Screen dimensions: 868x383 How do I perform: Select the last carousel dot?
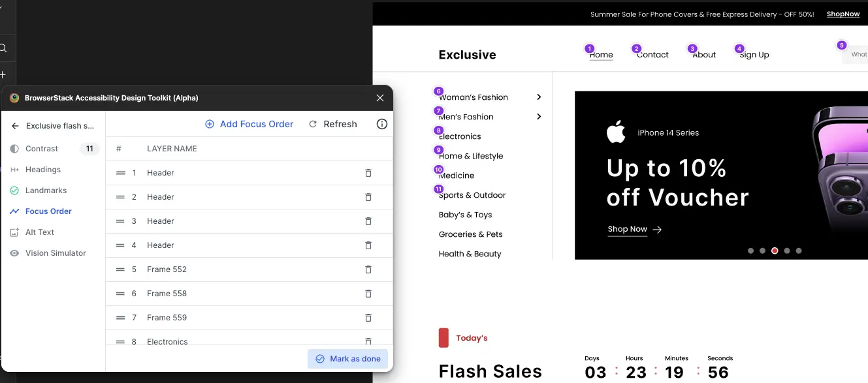point(799,251)
